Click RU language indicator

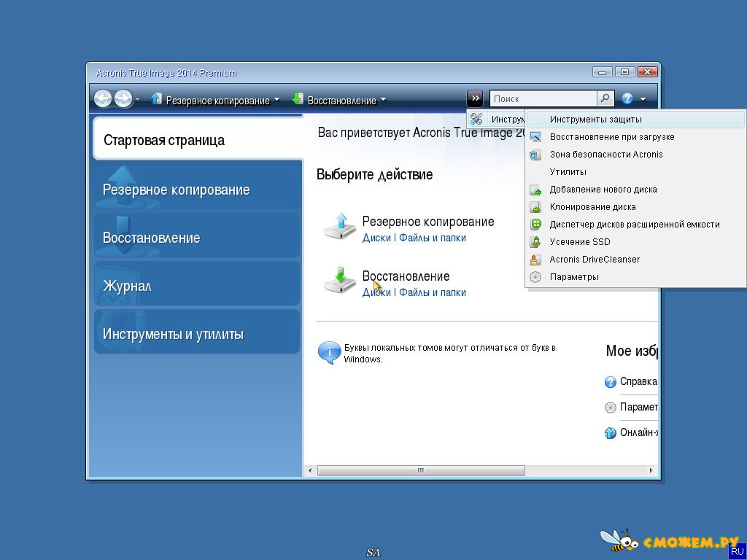coord(737,550)
